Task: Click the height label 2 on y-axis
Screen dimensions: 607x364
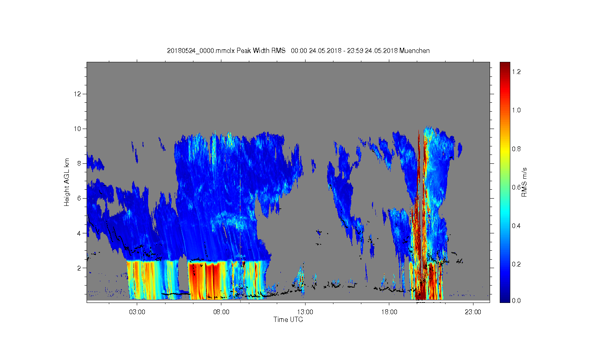Action: (80, 268)
